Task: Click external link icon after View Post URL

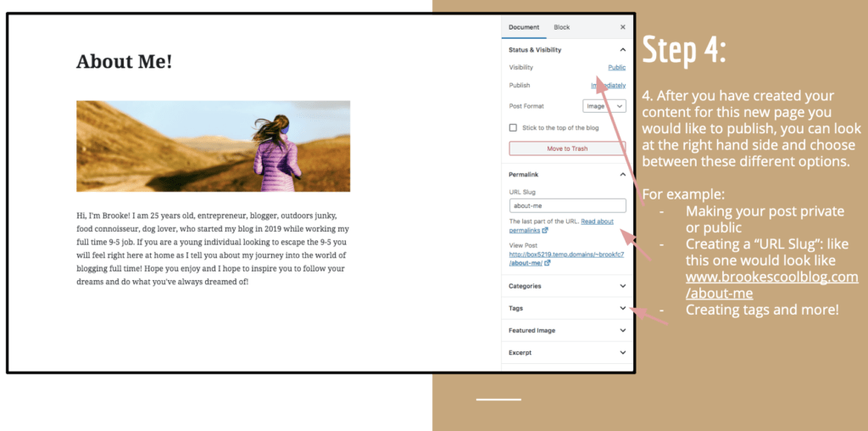Action: point(548,263)
